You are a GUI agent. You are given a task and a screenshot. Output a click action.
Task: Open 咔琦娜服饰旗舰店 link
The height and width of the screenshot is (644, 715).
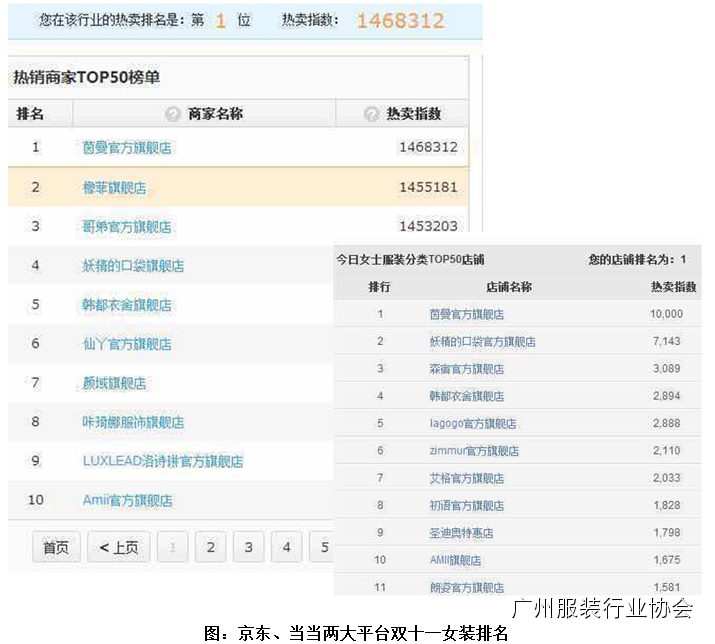(x=133, y=422)
